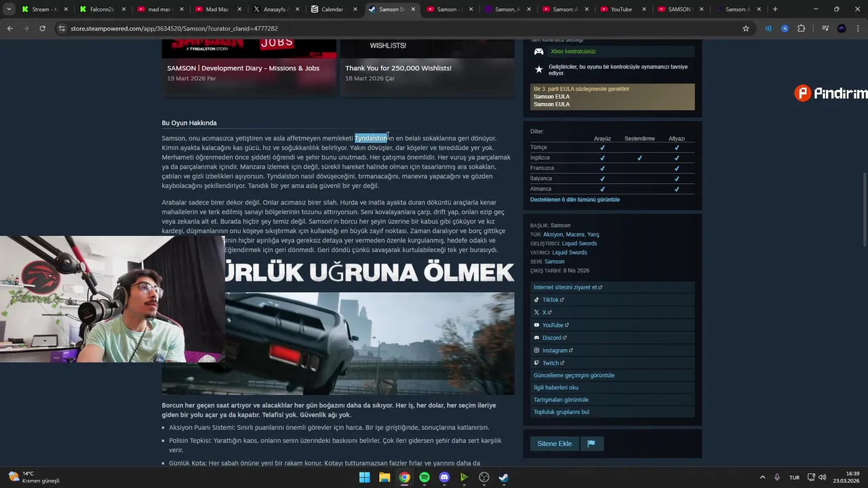868x488 pixels.
Task: Switch to the Anasayfa X tab
Action: pos(275,9)
